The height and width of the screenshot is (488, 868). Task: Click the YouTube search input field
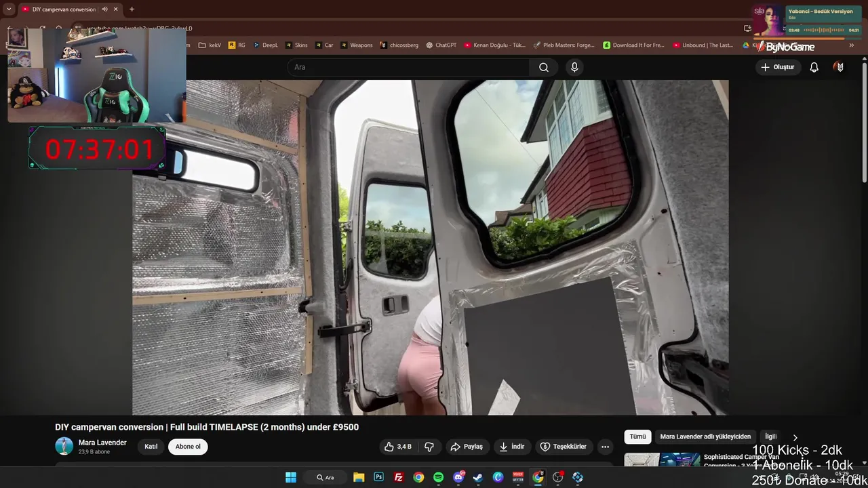click(409, 67)
